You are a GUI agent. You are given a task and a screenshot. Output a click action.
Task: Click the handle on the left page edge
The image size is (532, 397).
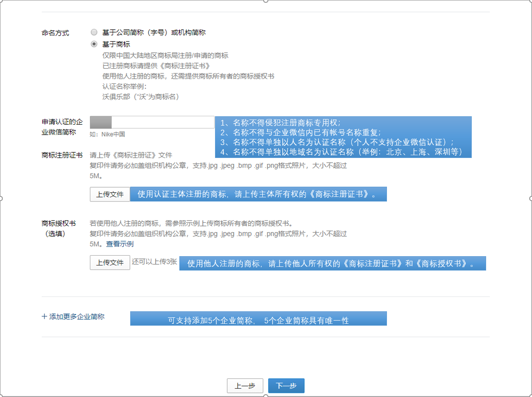2,199
